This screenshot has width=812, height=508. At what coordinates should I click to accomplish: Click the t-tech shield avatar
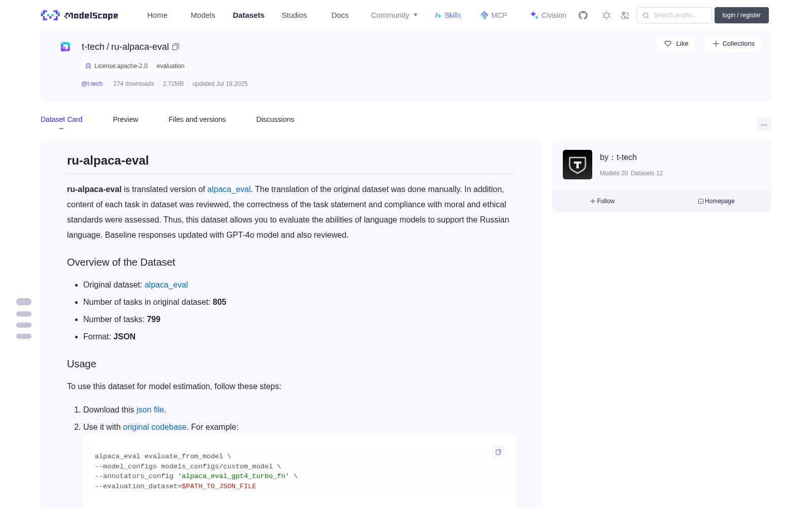(578, 165)
